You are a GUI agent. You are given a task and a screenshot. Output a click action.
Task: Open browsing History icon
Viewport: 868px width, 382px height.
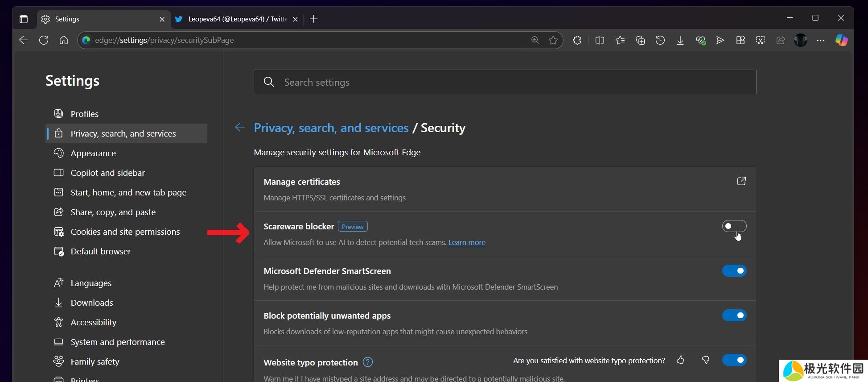[660, 40]
